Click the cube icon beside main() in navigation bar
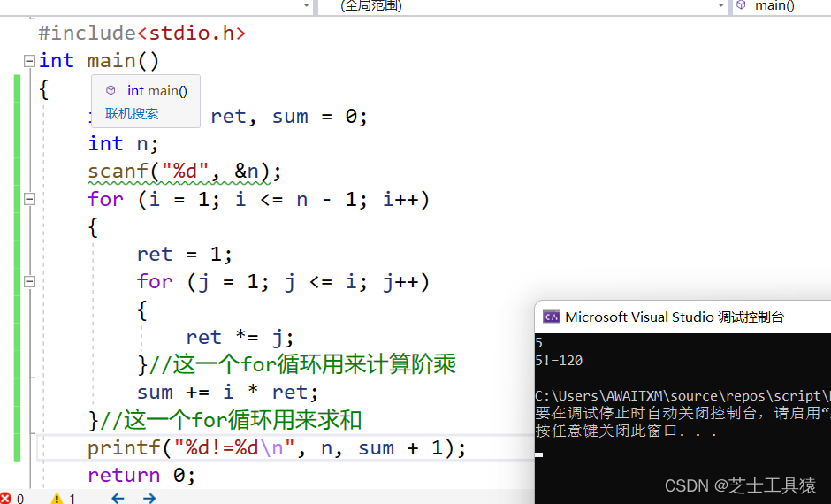 pyautogui.click(x=742, y=4)
